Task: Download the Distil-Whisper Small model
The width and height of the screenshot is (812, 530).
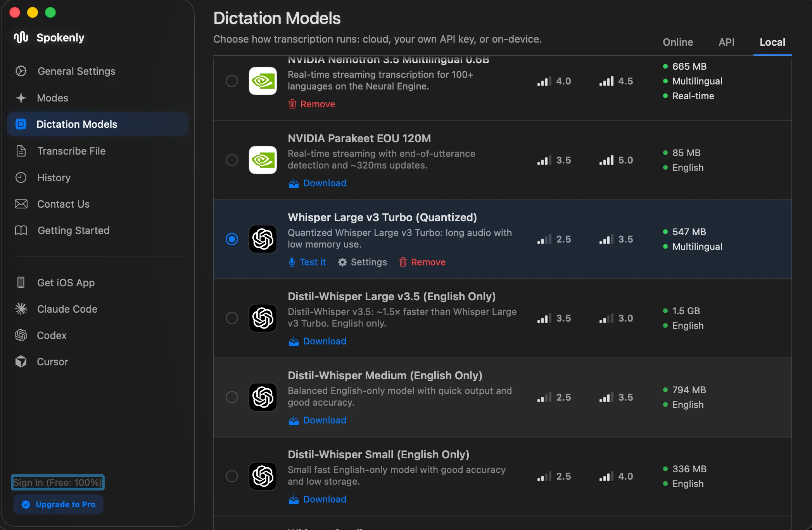Action: tap(317, 499)
